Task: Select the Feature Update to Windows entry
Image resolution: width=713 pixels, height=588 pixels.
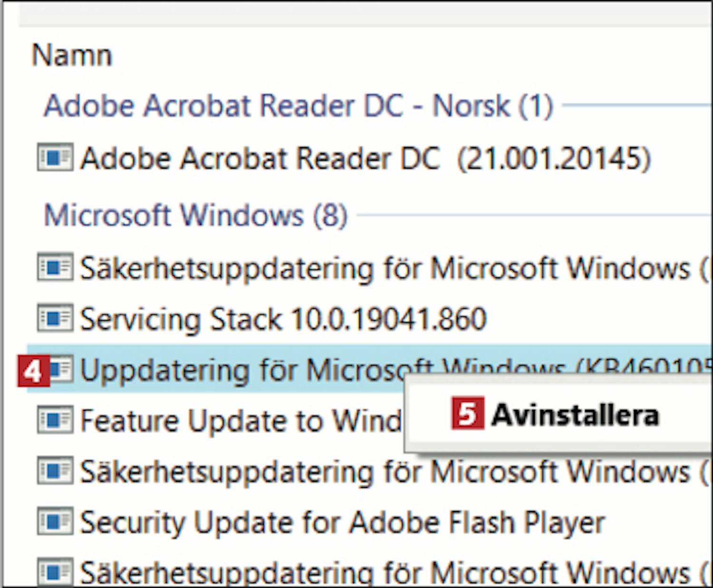Action: 241,420
